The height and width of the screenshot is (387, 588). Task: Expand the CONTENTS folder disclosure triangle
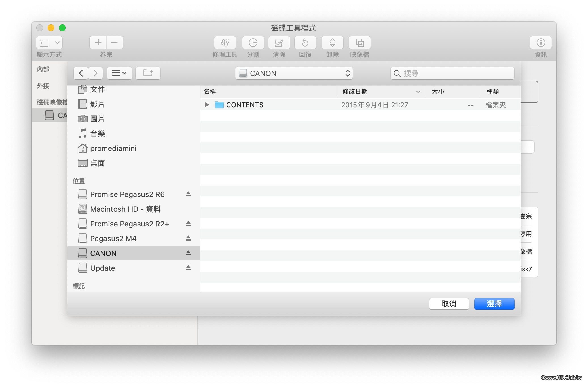(207, 105)
